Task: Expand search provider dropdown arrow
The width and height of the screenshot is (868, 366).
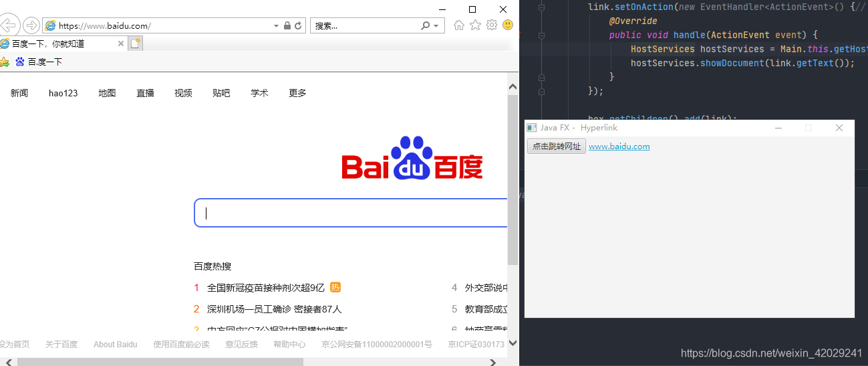Action: point(436,26)
